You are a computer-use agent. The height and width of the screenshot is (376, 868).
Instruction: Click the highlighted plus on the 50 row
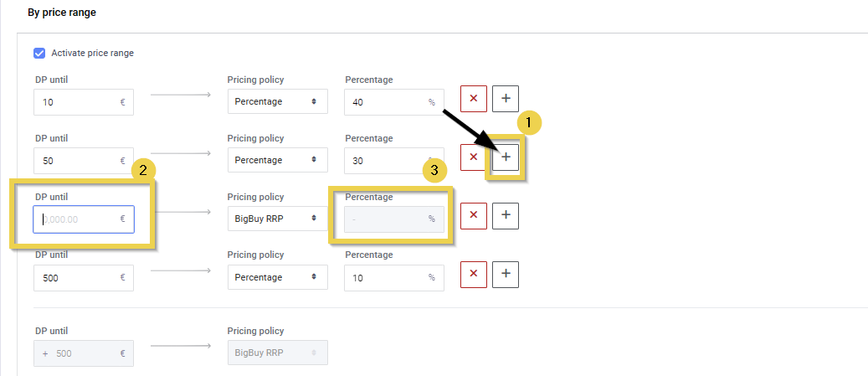505,157
